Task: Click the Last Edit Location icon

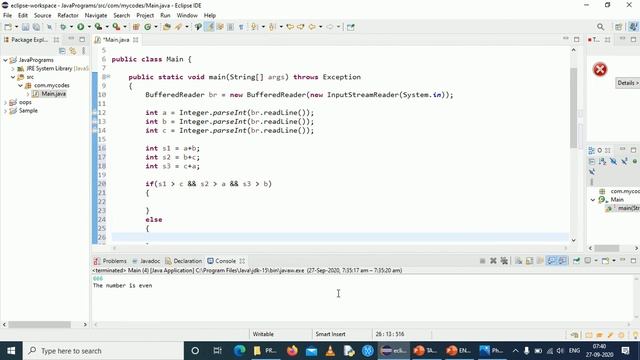Action: pyautogui.click(x=290, y=27)
